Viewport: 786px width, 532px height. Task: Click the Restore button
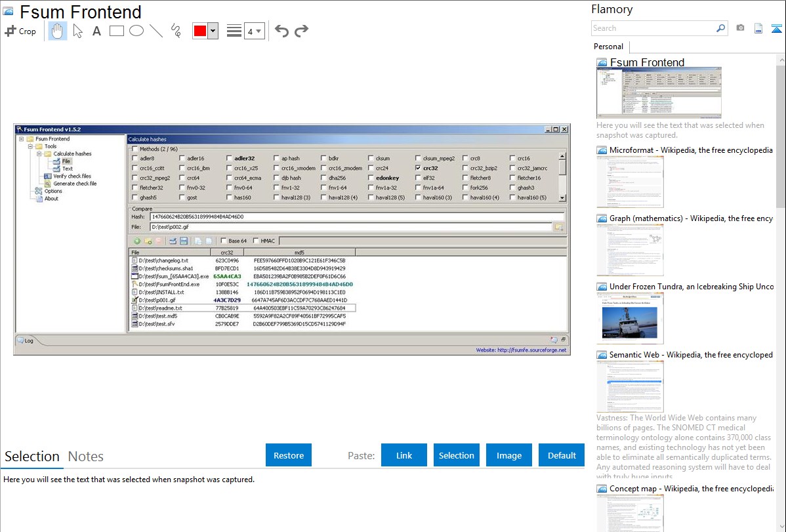click(289, 455)
